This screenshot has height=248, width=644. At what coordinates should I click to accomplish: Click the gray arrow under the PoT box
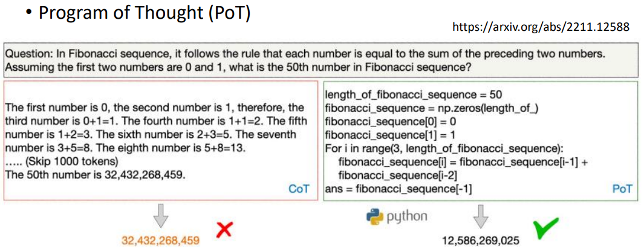480,215
